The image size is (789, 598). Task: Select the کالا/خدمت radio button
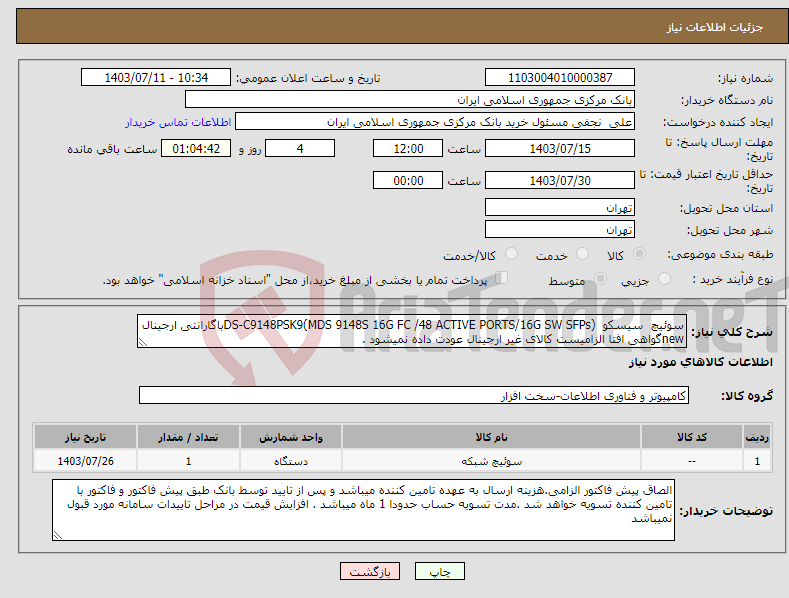pyautogui.click(x=511, y=254)
